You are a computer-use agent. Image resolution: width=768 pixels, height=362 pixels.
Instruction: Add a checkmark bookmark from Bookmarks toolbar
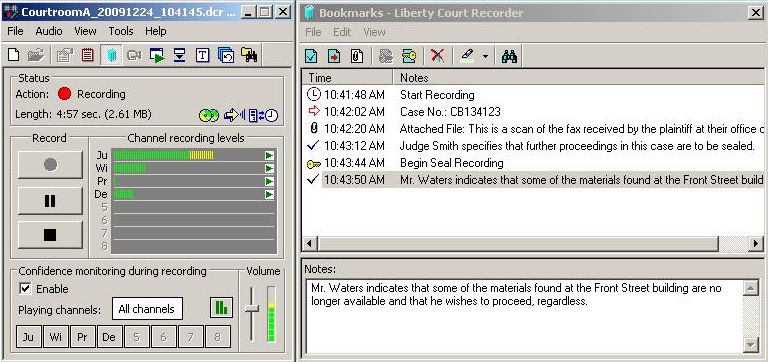coord(311,56)
